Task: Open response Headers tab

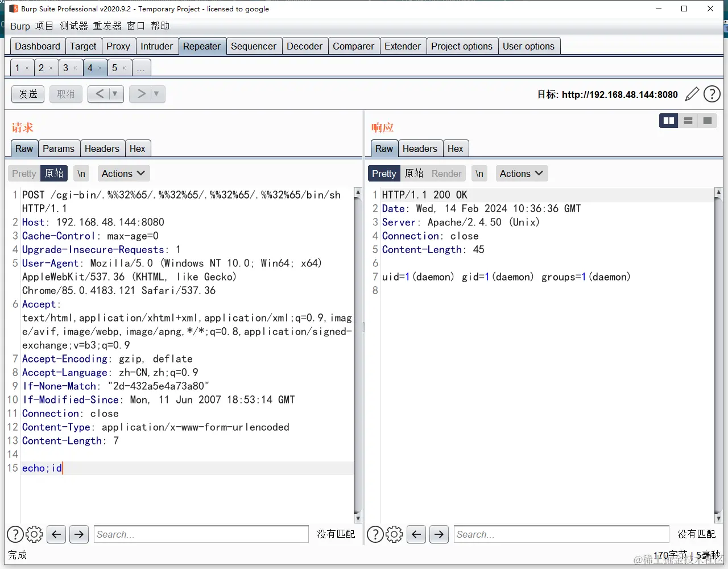Action: [420, 149]
